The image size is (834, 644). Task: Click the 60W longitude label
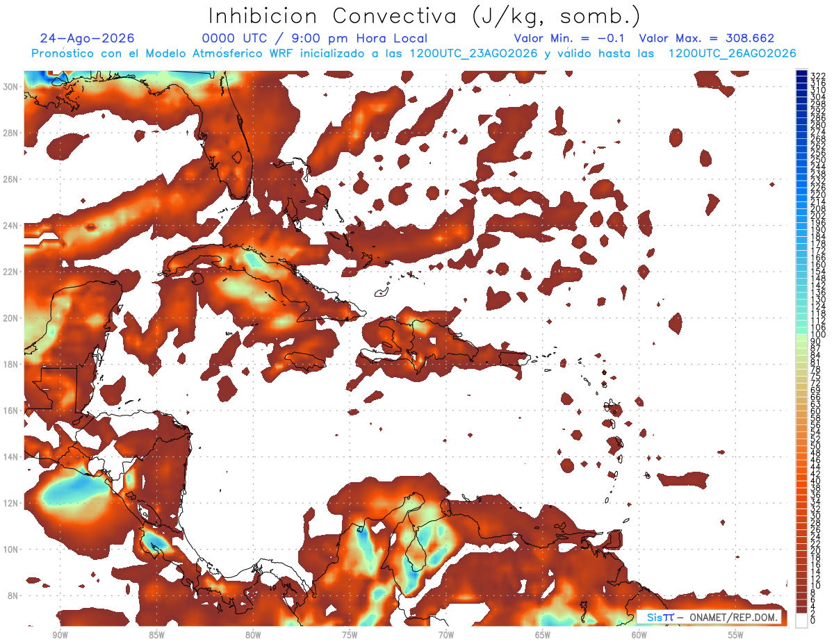coord(639,635)
